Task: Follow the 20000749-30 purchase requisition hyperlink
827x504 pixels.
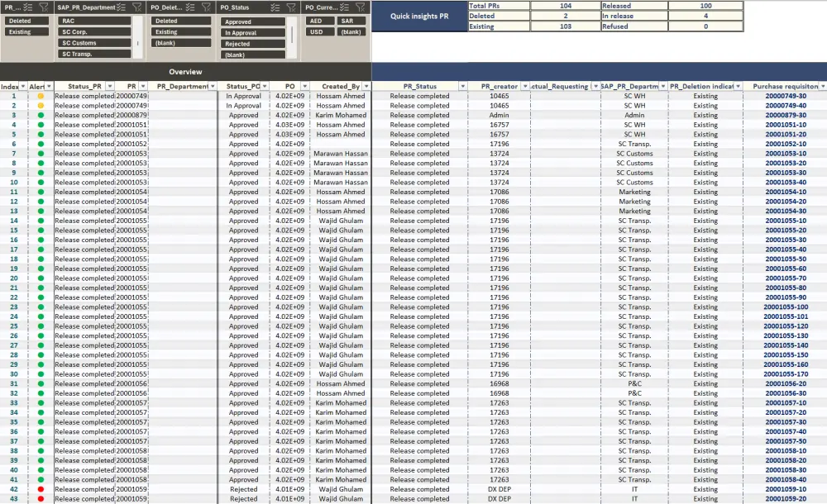Action: [x=786, y=95]
